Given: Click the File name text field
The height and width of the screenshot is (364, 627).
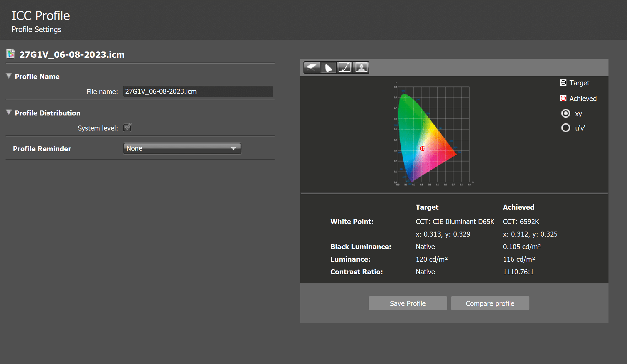Looking at the screenshot, I should point(198,91).
